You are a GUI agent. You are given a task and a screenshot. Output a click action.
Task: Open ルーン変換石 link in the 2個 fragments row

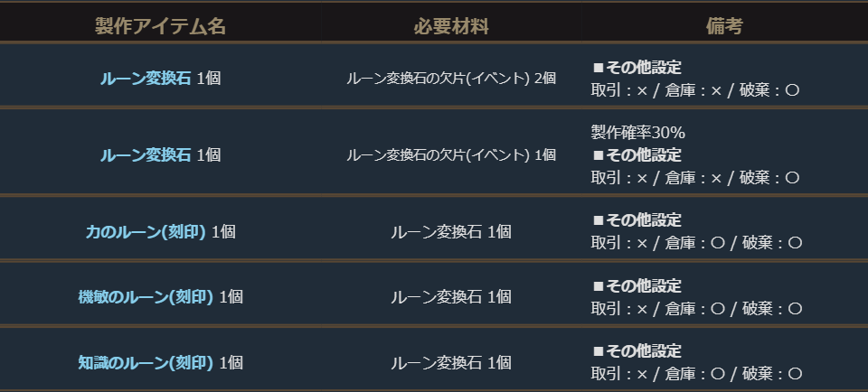(x=146, y=78)
